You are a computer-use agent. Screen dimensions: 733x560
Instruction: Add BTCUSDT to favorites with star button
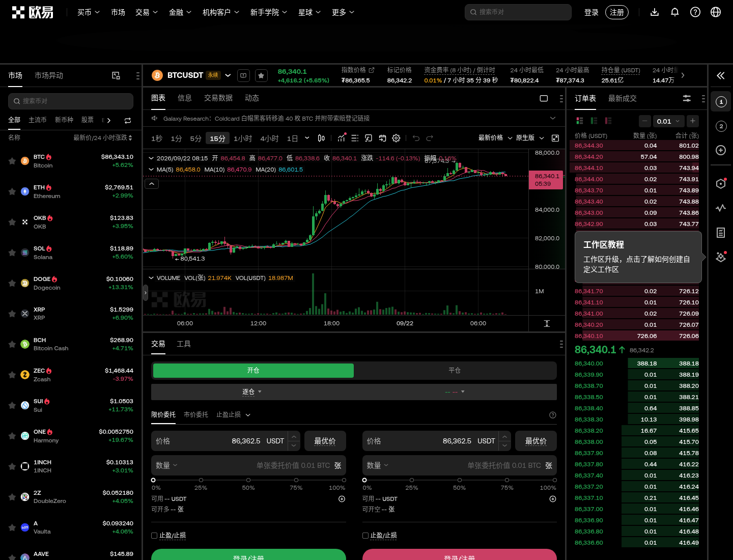[261, 75]
